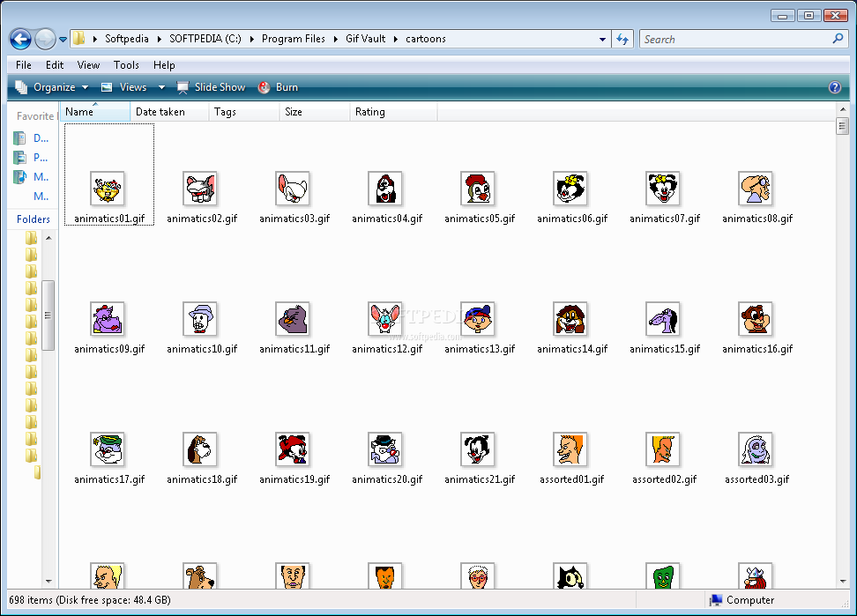The image size is (857, 616).
Task: Select animatics16.gif icon
Action: coord(756,319)
